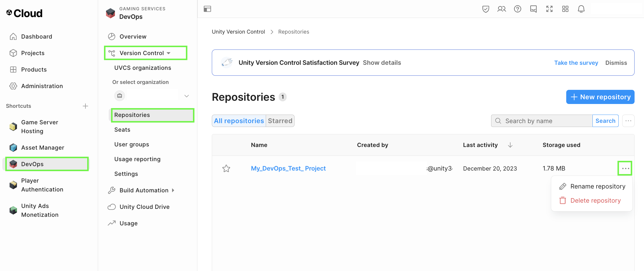Image resolution: width=644 pixels, height=271 pixels.
Task: Choose Delete repository from the menu
Action: [595, 201]
